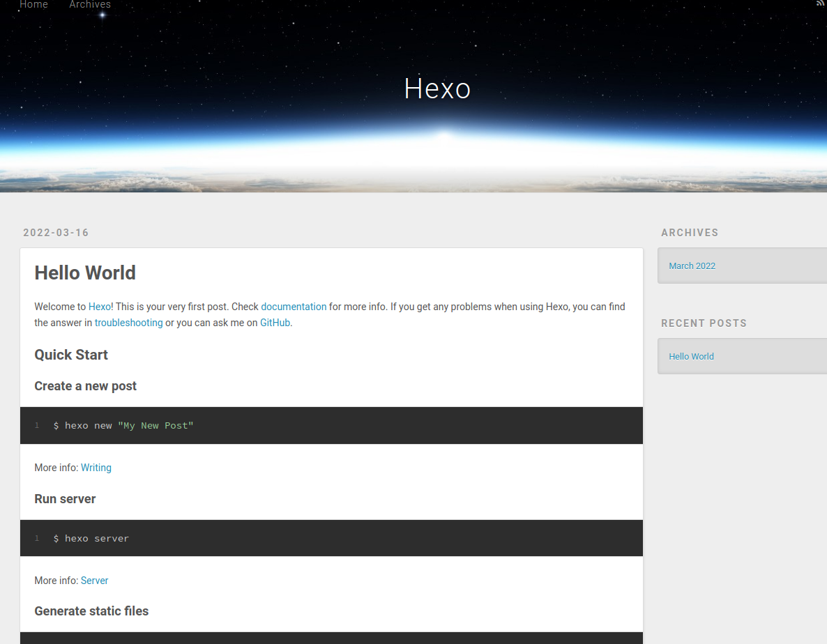Image resolution: width=827 pixels, height=644 pixels.
Task: Click the 2022-03-16 post date
Action: tap(56, 233)
